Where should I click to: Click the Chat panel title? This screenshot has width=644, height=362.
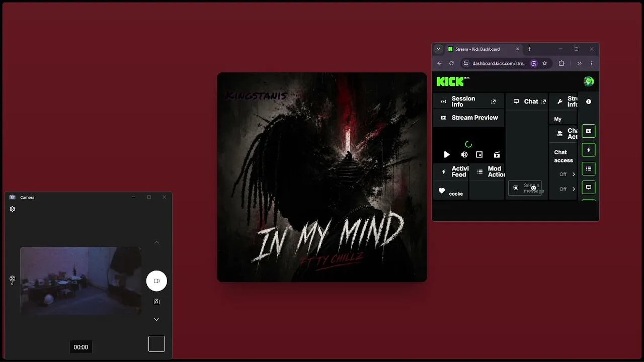click(x=531, y=102)
